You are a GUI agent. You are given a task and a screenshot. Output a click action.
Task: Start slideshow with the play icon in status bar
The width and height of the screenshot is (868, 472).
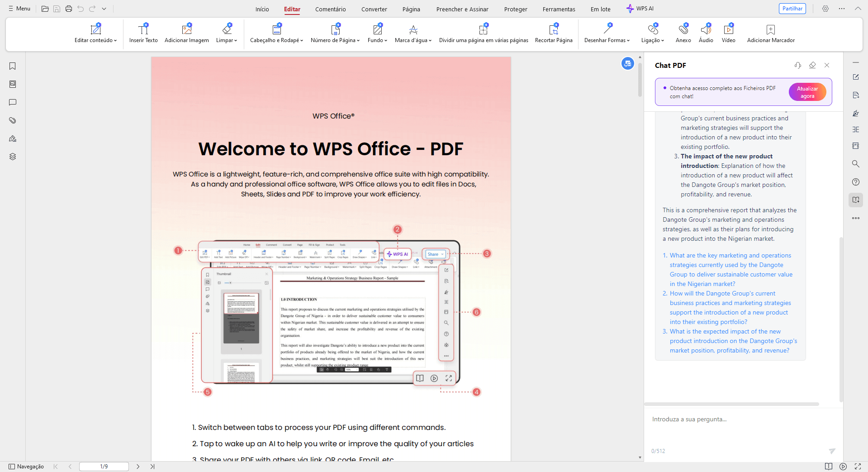click(x=843, y=467)
